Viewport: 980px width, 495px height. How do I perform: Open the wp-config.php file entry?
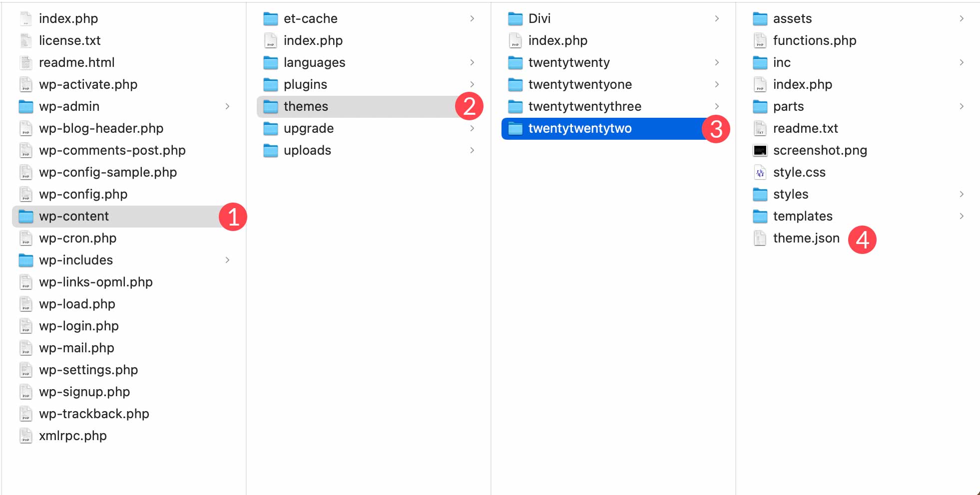pos(83,194)
